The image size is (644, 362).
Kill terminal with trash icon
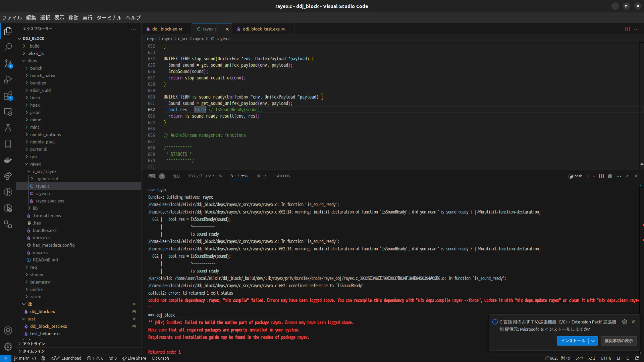tap(610, 176)
